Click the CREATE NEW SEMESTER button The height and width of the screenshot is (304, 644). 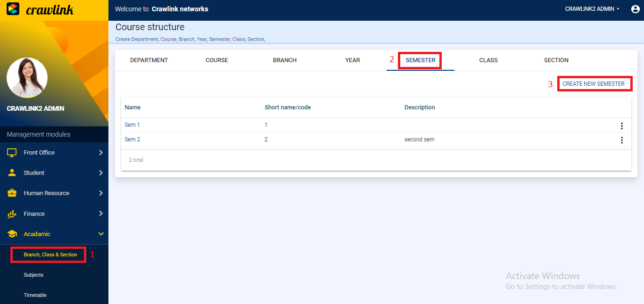[x=594, y=84]
